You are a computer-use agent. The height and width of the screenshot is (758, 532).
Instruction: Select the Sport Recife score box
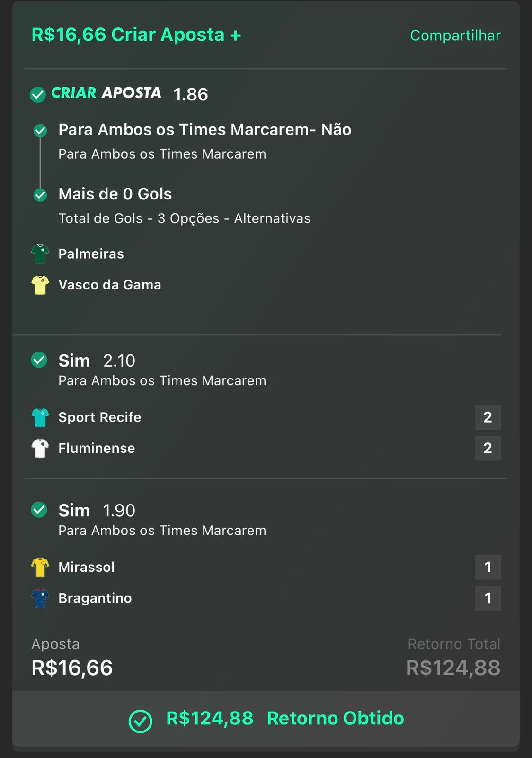[x=488, y=417]
